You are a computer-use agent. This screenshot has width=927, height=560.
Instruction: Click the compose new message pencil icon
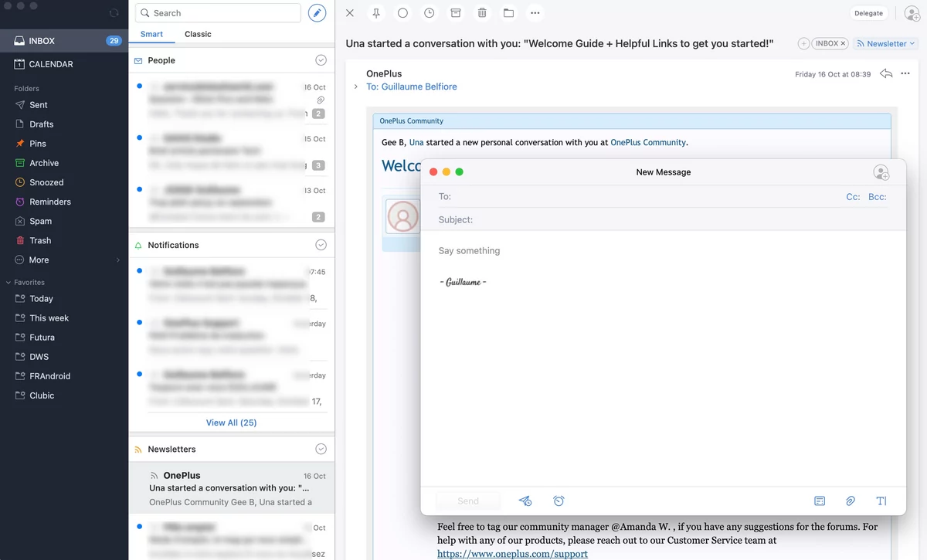coord(317,13)
